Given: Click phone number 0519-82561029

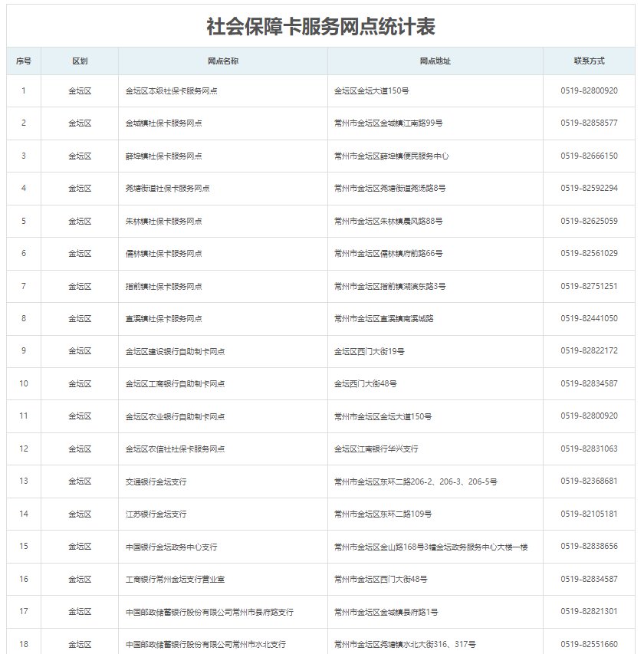Looking at the screenshot, I should tap(589, 253).
